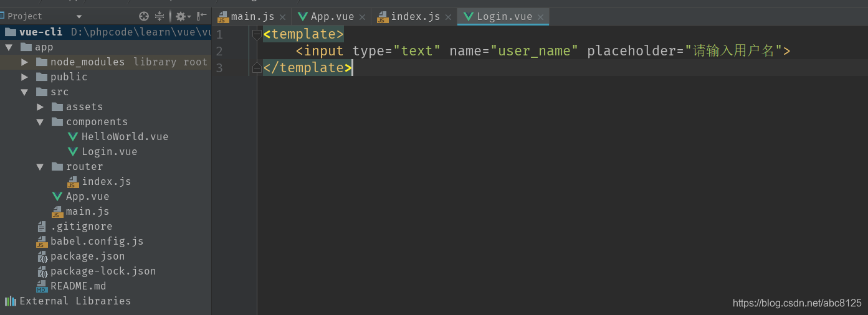The height and width of the screenshot is (315, 868).
Task: Click the JSON icon of package-lock.json
Action: click(42, 271)
